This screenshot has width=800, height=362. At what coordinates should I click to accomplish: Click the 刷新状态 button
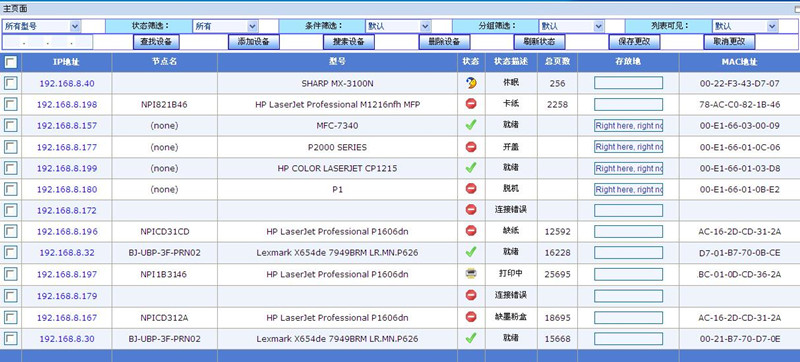(539, 42)
